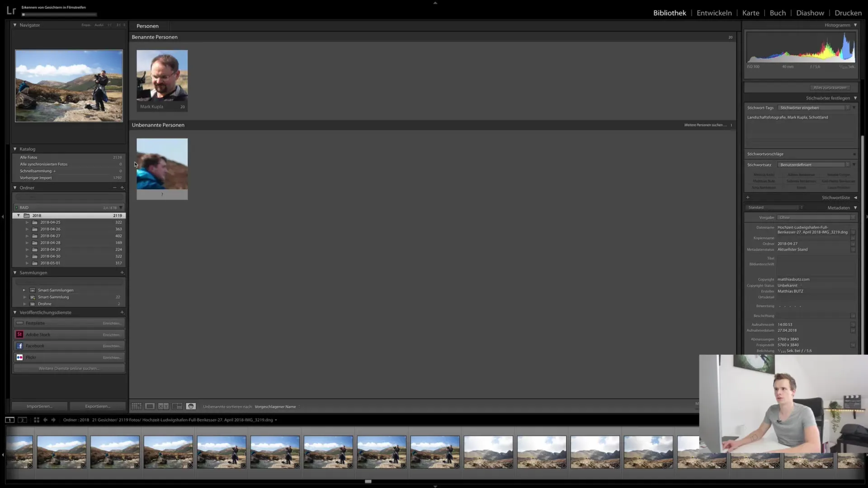Click the add Sammlung icon
Viewport: 868px width, 488px height.
point(122,272)
